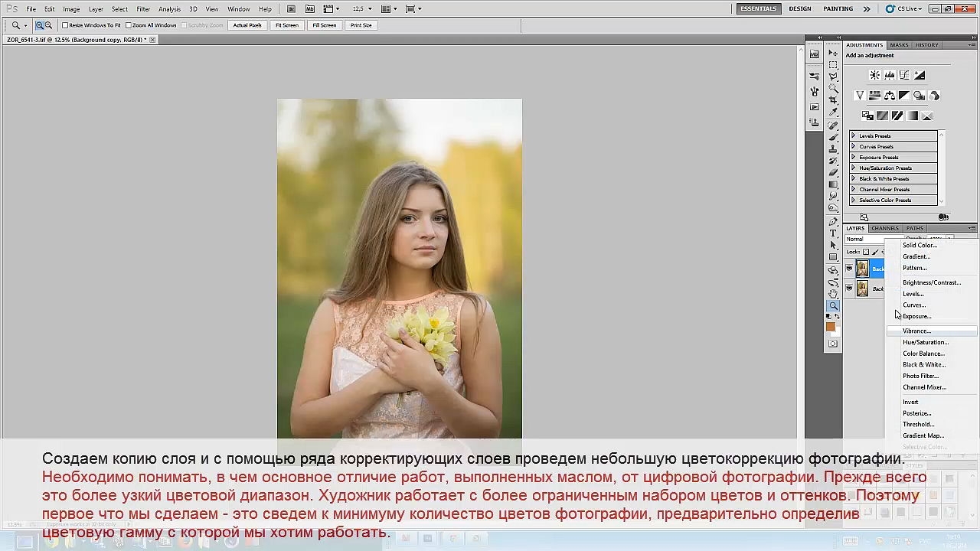Switch to the Channels tab
Image resolution: width=980 pixels, height=551 pixels.
(x=885, y=228)
